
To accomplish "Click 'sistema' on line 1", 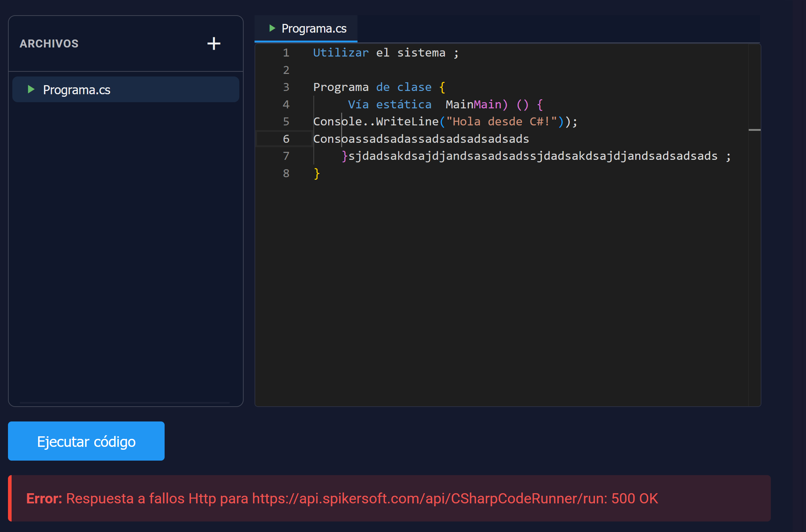I will (x=421, y=53).
